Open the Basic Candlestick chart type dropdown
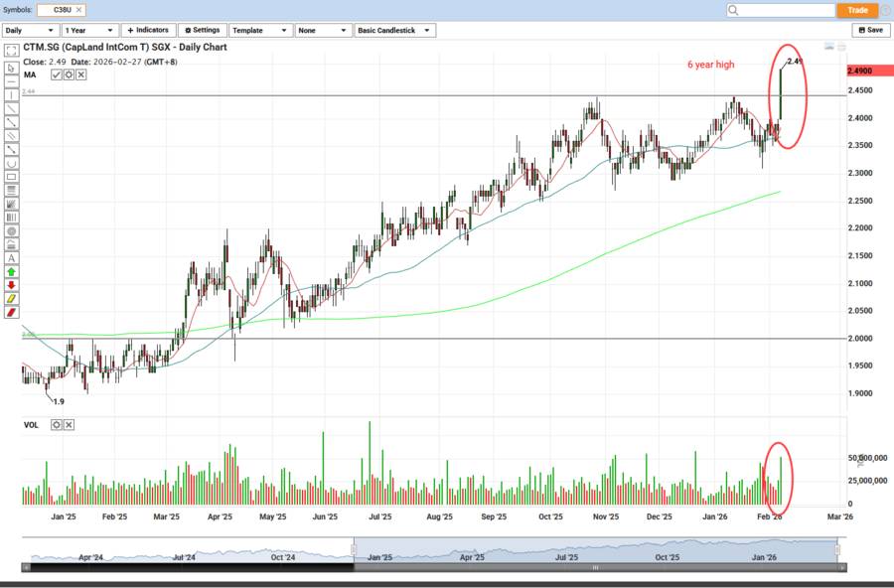The height and width of the screenshot is (588, 894). (394, 30)
